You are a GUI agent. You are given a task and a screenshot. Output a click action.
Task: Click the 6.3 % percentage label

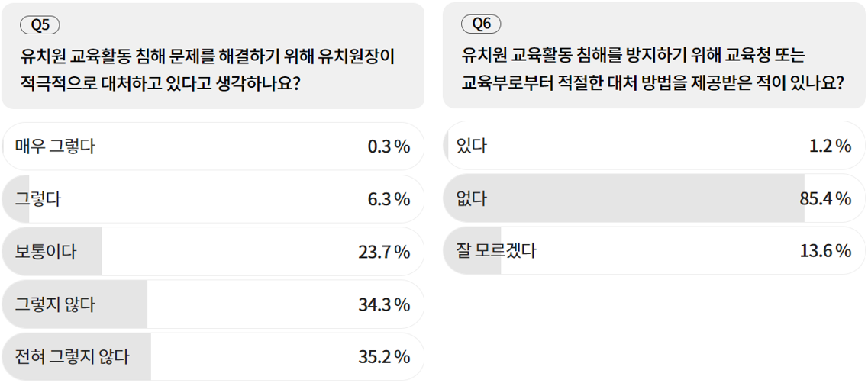pyautogui.click(x=389, y=199)
